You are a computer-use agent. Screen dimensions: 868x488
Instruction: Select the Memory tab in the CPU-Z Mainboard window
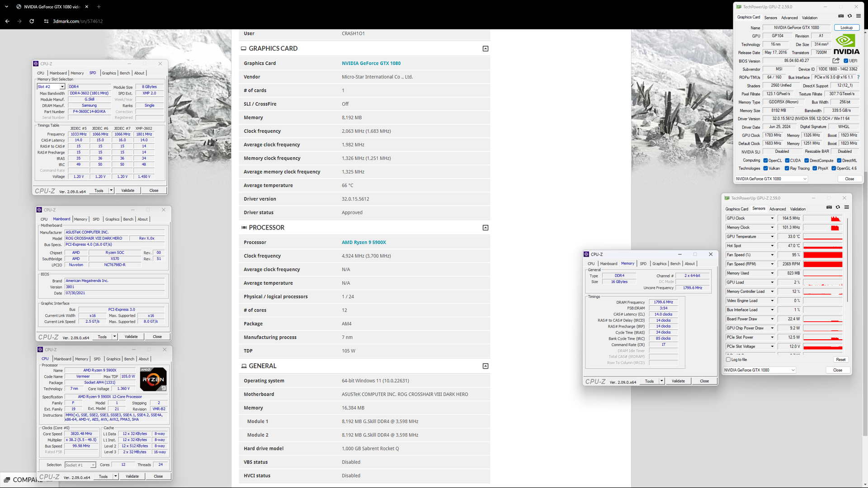pos(80,219)
